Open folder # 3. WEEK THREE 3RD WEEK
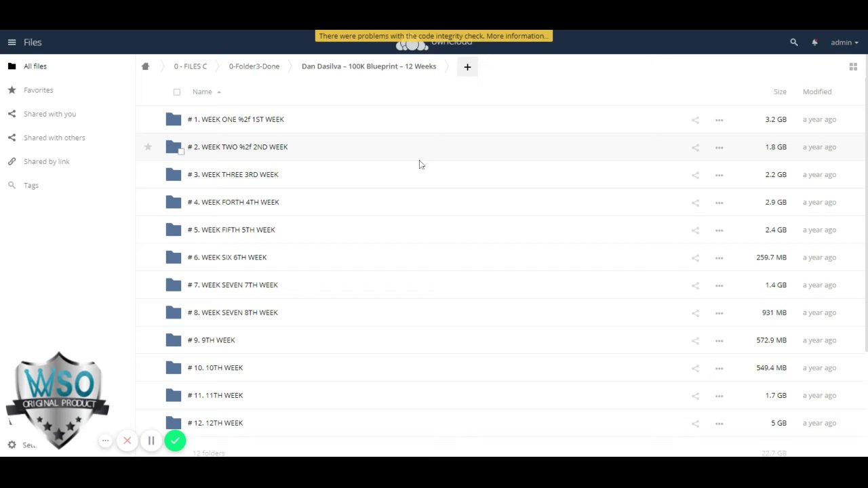The width and height of the screenshot is (868, 488). (233, 175)
